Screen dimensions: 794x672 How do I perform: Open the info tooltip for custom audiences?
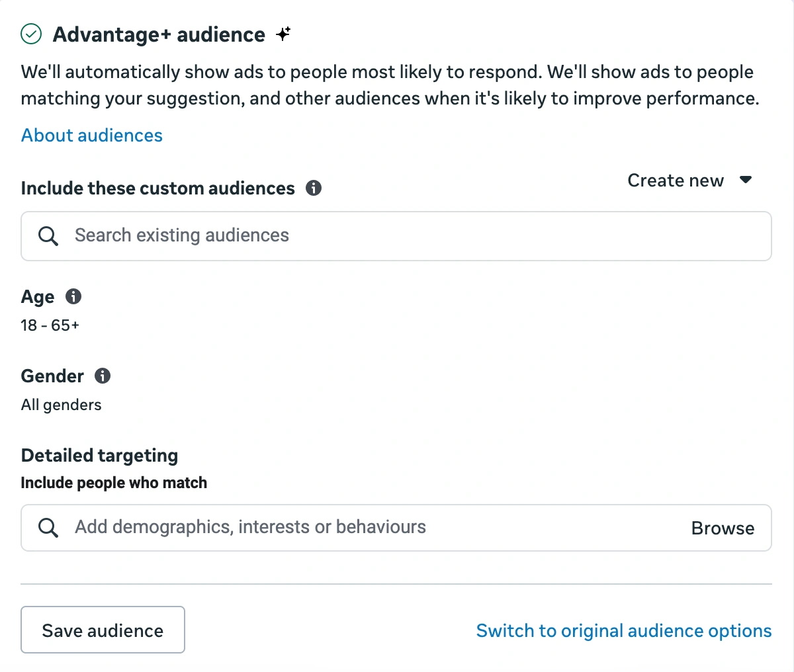click(314, 188)
